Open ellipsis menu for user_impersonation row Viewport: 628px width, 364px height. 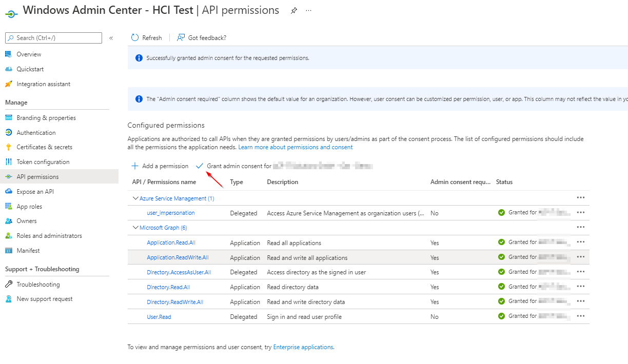[581, 212]
